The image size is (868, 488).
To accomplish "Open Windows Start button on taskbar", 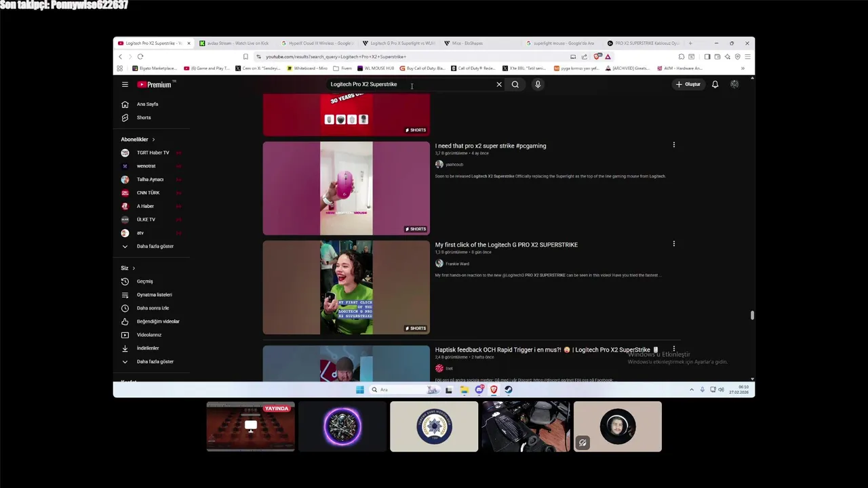I will pos(359,390).
